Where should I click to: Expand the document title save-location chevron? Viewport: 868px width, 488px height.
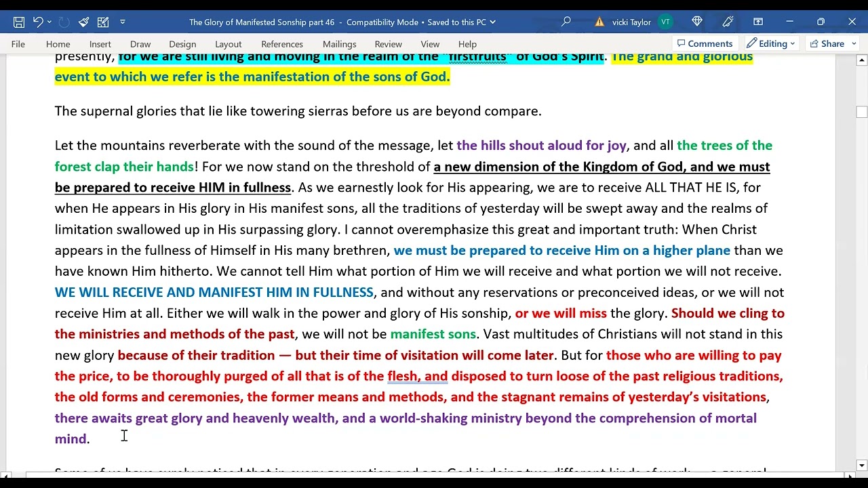(x=492, y=22)
